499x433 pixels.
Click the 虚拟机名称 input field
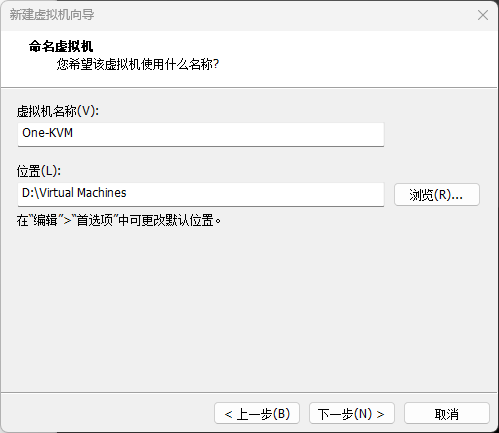click(x=201, y=134)
